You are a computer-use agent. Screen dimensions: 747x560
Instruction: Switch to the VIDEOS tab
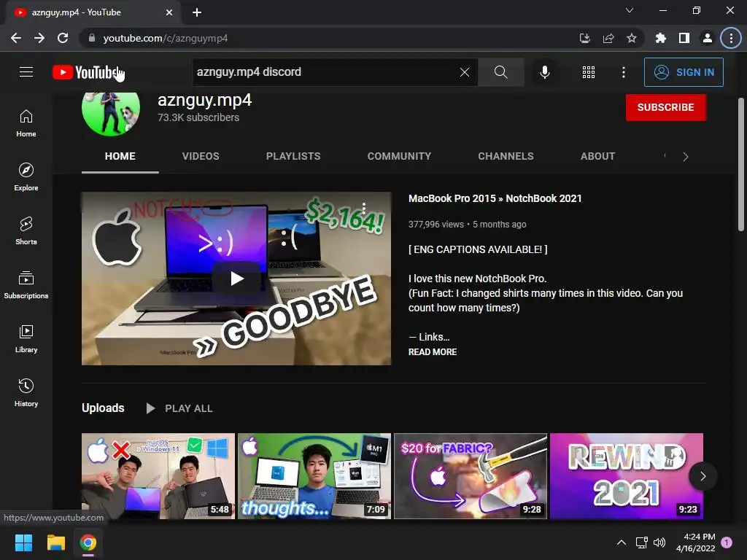tap(201, 156)
